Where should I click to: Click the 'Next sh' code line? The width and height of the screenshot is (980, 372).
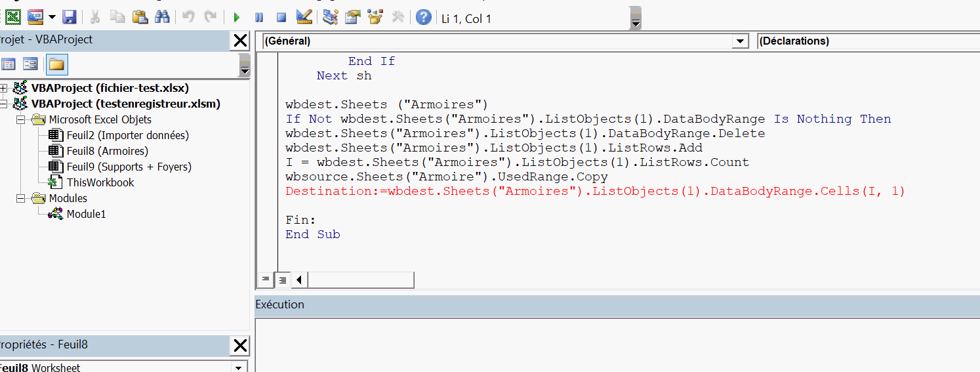[x=344, y=76]
